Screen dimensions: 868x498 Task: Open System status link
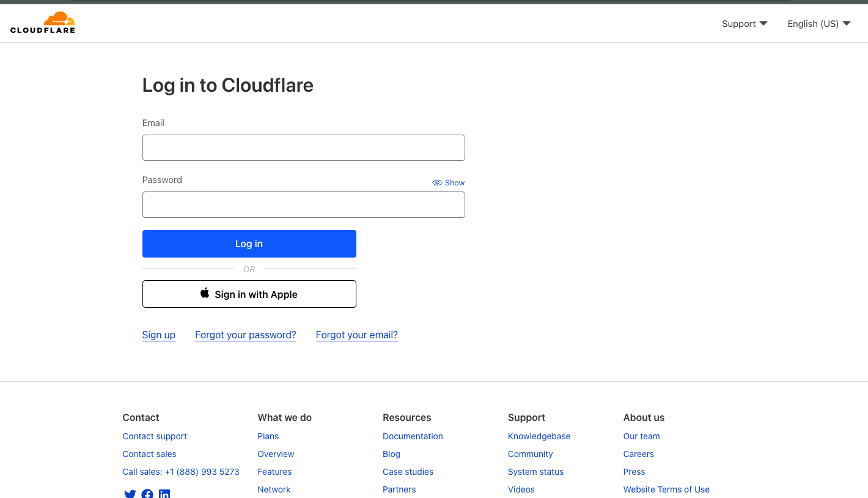pos(535,472)
